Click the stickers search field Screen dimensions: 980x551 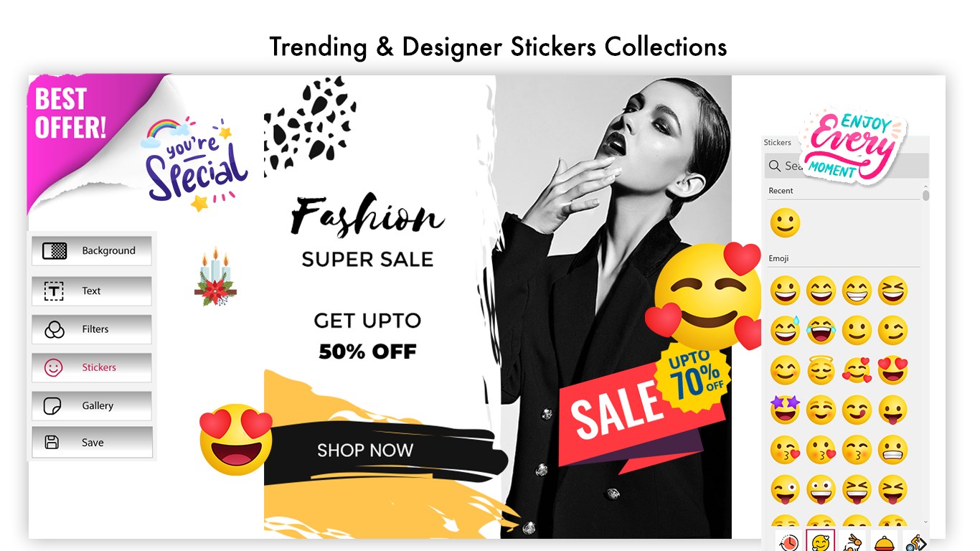(x=847, y=166)
